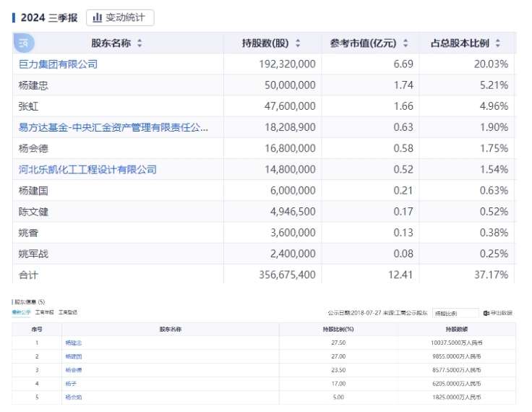Open the 持股比例 dropdown filter

click(455, 313)
